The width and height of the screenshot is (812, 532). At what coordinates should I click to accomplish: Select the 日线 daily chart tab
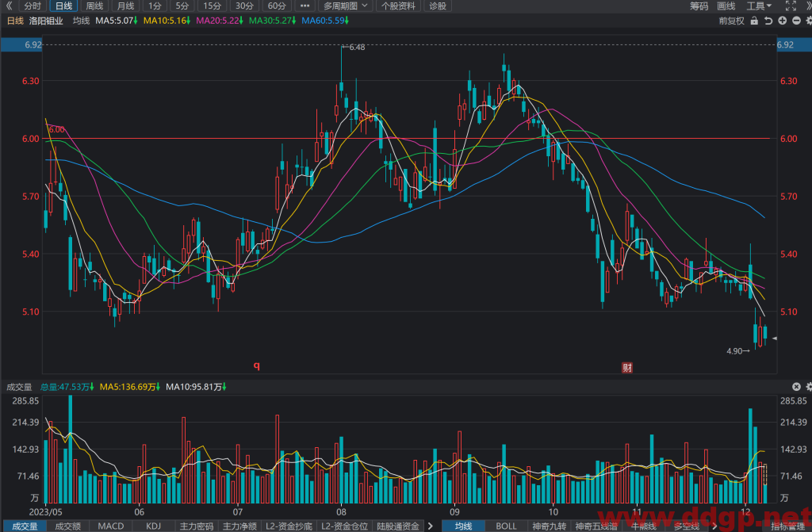(x=63, y=6)
